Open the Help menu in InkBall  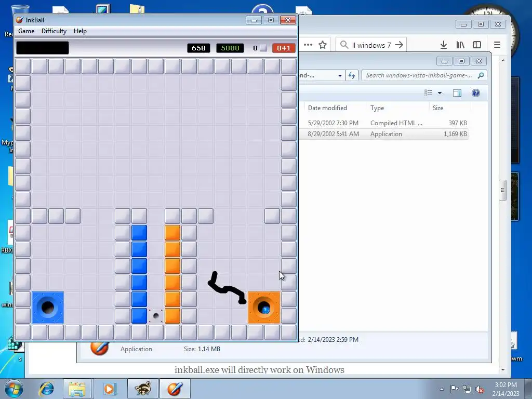[80, 31]
